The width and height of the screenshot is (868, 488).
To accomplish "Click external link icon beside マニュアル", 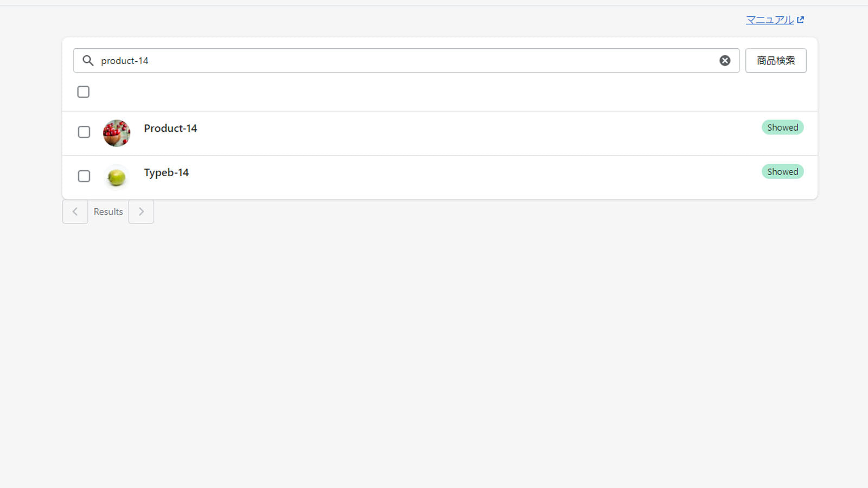I will pyautogui.click(x=801, y=20).
